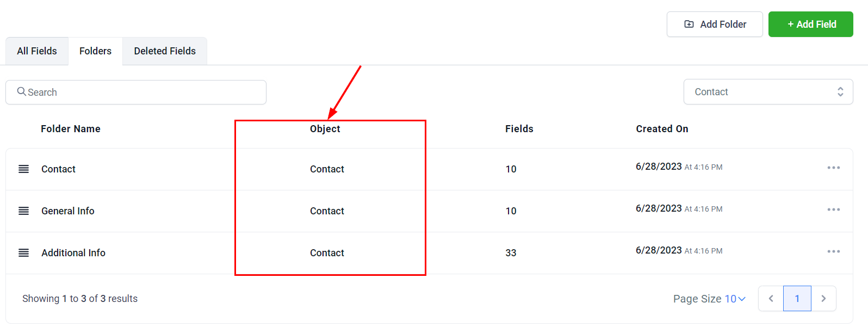The height and width of the screenshot is (327, 868).
Task: Switch to the All Fields tab
Action: [37, 51]
